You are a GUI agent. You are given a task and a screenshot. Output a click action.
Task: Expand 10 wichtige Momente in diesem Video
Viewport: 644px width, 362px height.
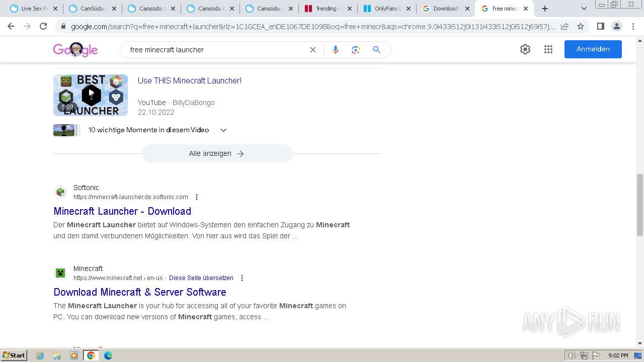tap(223, 130)
